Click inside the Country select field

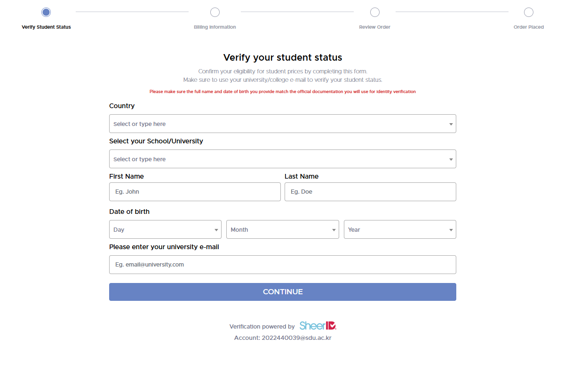[278, 124]
